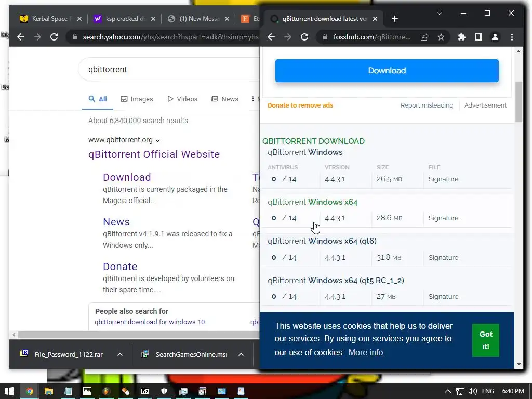This screenshot has width=532, height=399.
Task: Click Signature in the 26.5 MB row
Action: [x=443, y=179]
